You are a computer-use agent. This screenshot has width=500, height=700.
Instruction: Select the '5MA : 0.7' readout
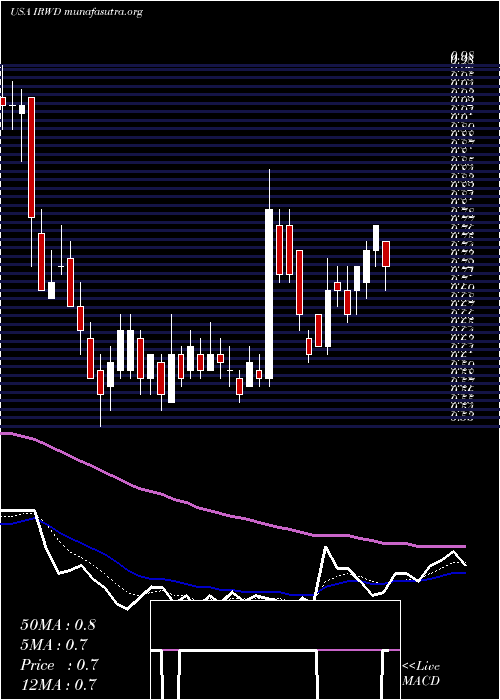54,645
